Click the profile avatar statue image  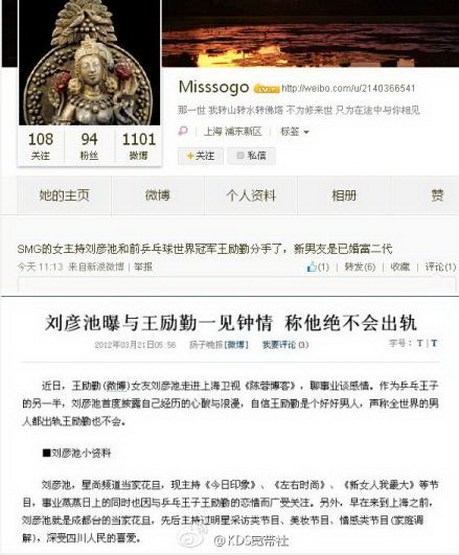coord(89,62)
